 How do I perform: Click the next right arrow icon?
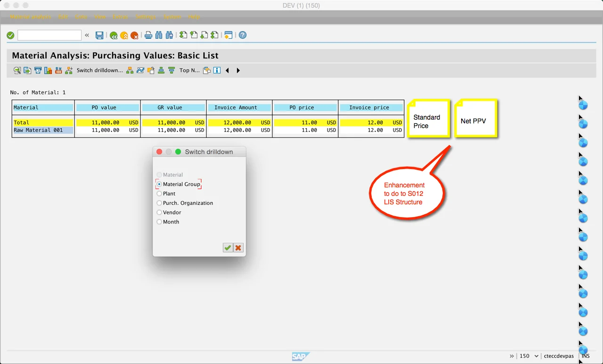coord(238,71)
